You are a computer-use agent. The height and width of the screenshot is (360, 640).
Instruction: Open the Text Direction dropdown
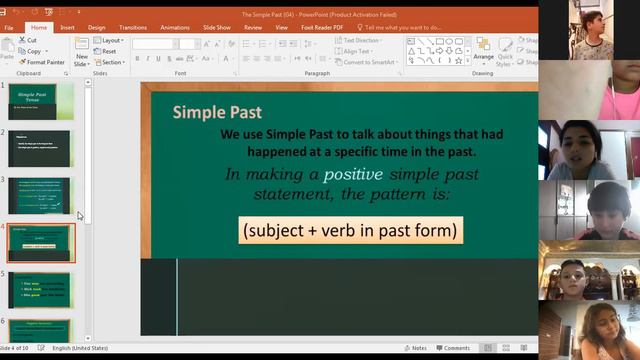coord(358,40)
